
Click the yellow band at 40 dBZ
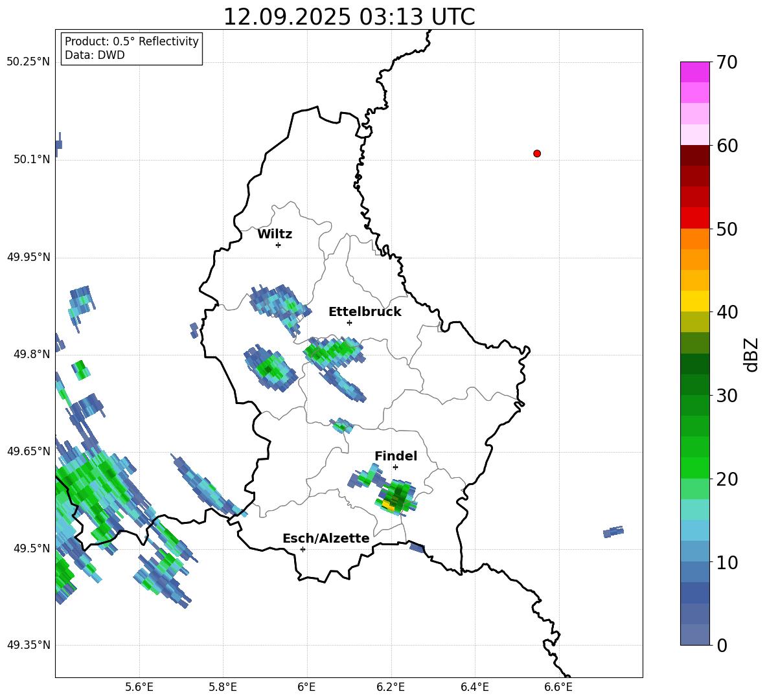pos(694,301)
